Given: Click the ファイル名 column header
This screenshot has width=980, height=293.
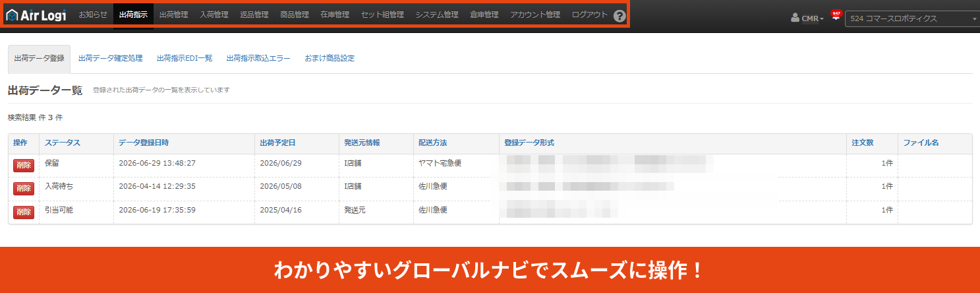Looking at the screenshot, I should [x=921, y=143].
